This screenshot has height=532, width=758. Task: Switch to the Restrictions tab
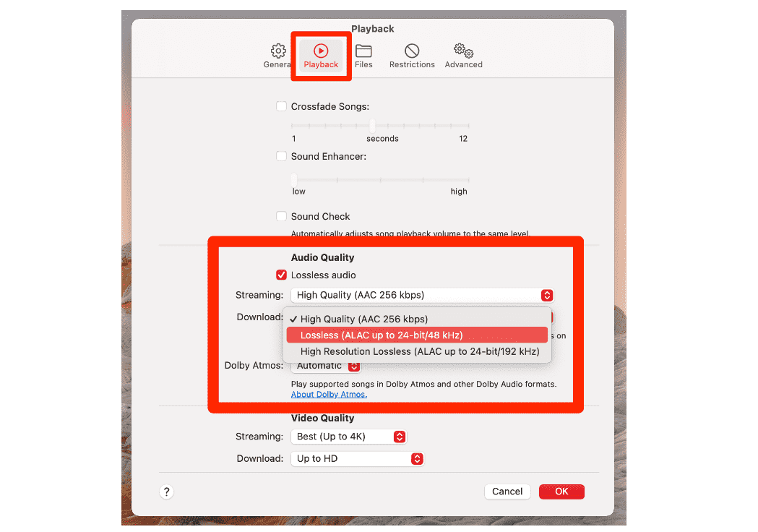tap(412, 56)
